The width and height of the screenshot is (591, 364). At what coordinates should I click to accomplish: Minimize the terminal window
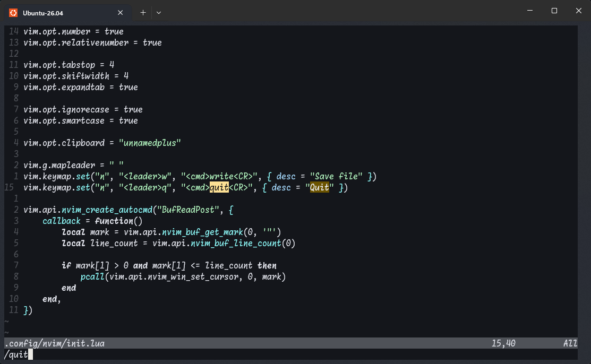click(529, 11)
